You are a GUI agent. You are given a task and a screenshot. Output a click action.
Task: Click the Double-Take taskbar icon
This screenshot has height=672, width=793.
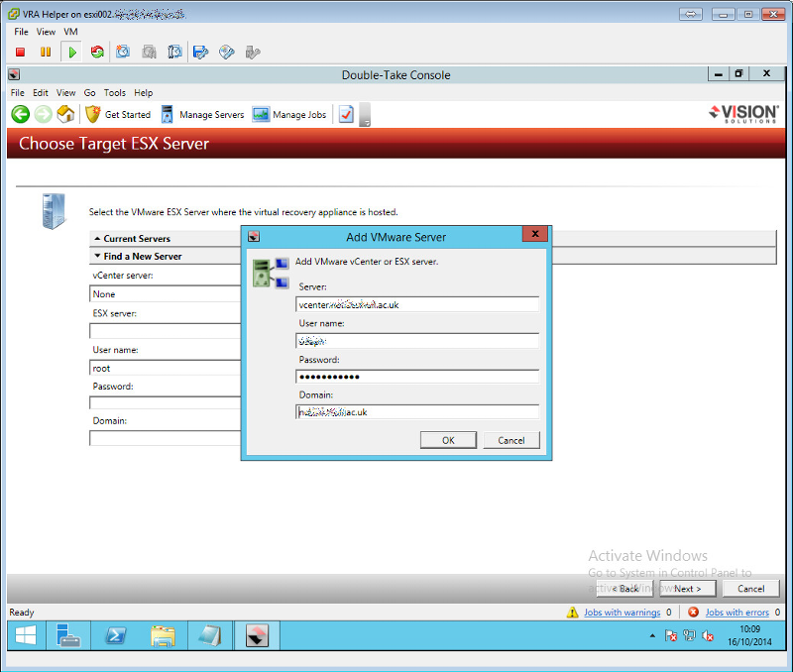point(257,635)
